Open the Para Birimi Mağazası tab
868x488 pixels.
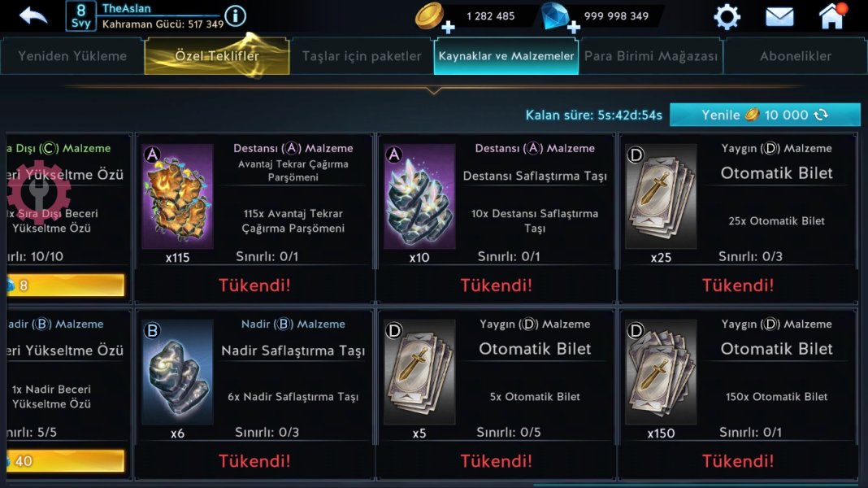(x=651, y=56)
